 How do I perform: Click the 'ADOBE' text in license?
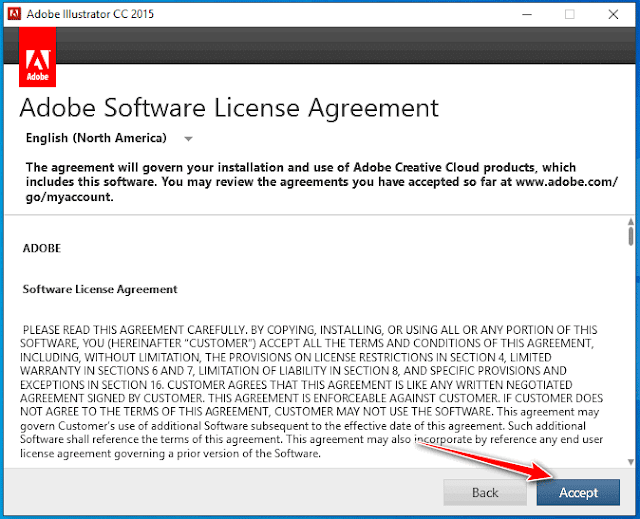42,248
